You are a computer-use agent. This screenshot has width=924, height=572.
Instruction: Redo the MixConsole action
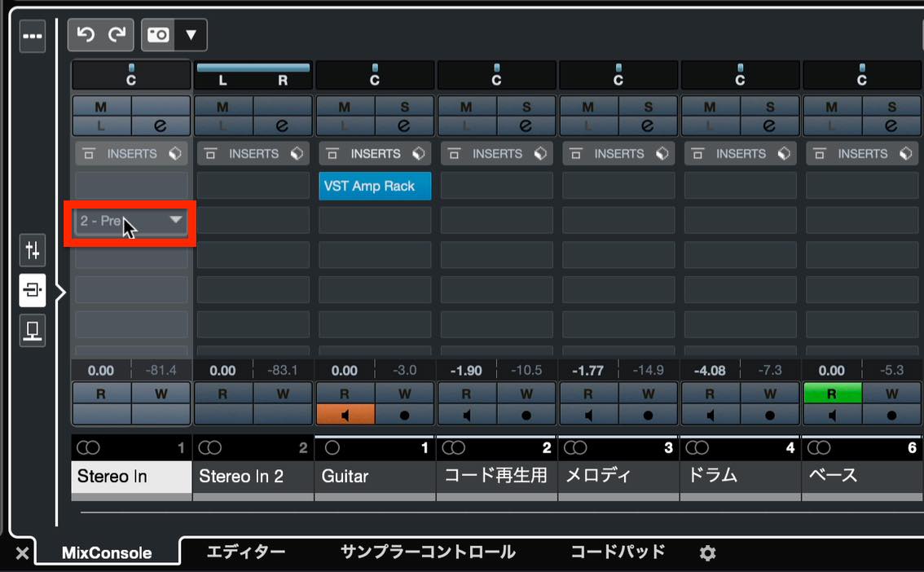click(x=117, y=35)
